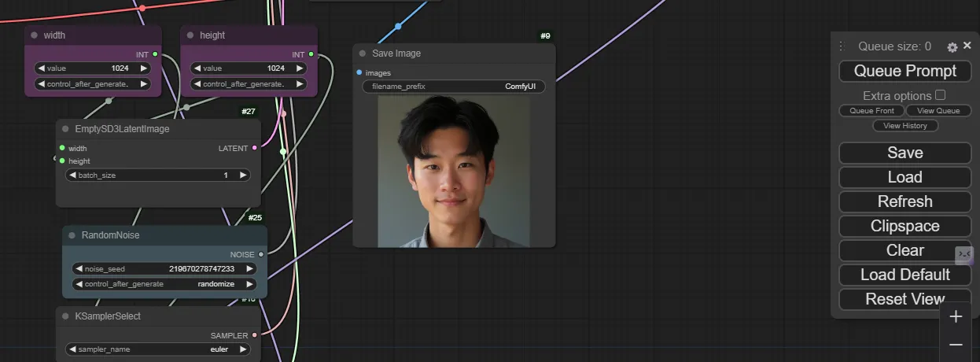Click the Save Image images input port
Viewport: 980px width, 362px height.
359,72
